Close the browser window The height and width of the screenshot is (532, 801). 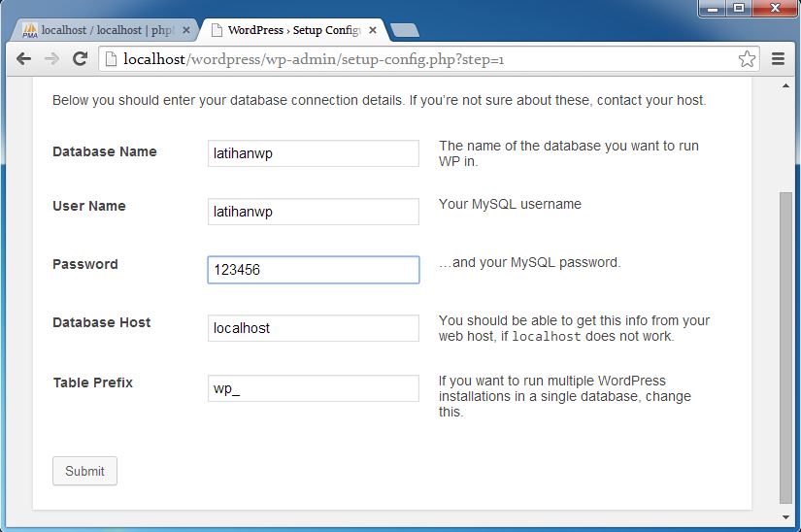(775, 8)
